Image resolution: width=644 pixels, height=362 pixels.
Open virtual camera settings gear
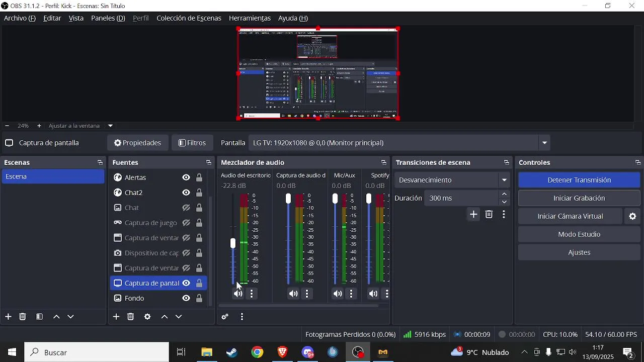[x=633, y=217]
